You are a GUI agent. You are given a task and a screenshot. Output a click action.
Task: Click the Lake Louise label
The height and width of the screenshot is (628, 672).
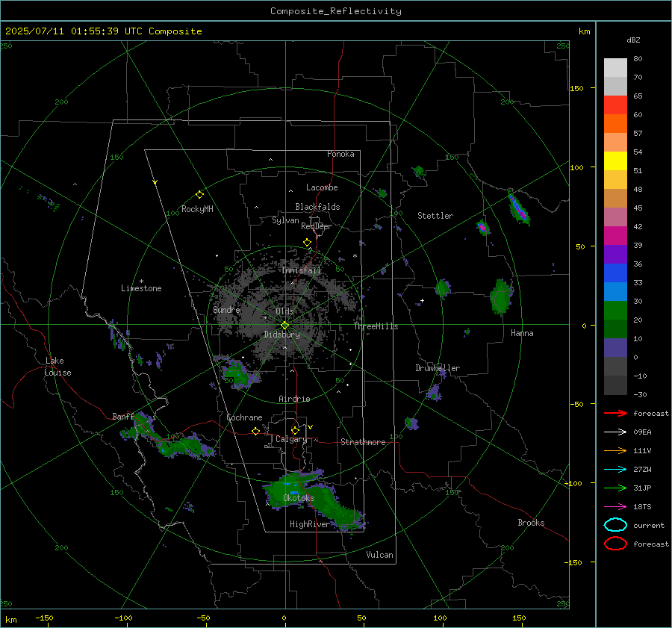(x=57, y=367)
